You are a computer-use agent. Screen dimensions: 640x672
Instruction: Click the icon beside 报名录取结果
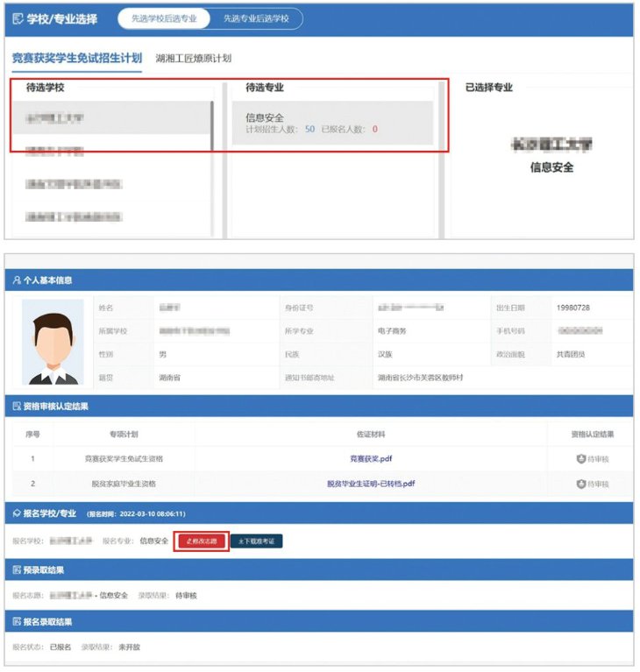point(17,621)
